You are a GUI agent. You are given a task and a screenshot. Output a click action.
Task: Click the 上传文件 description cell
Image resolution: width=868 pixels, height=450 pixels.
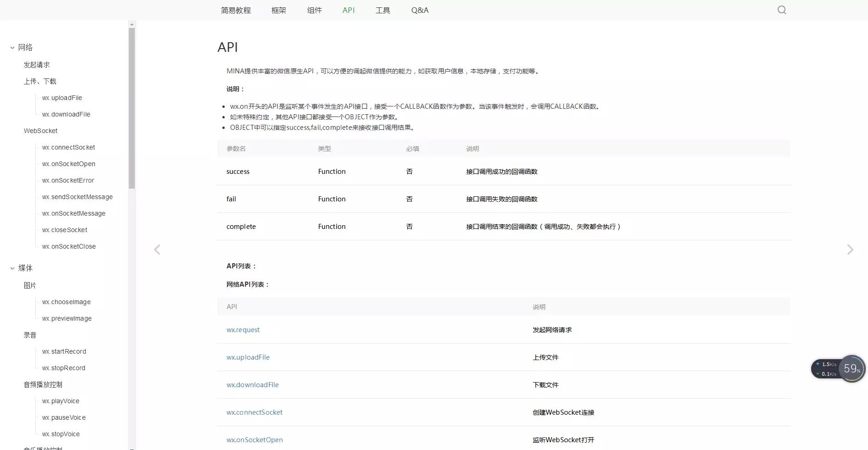(x=546, y=357)
